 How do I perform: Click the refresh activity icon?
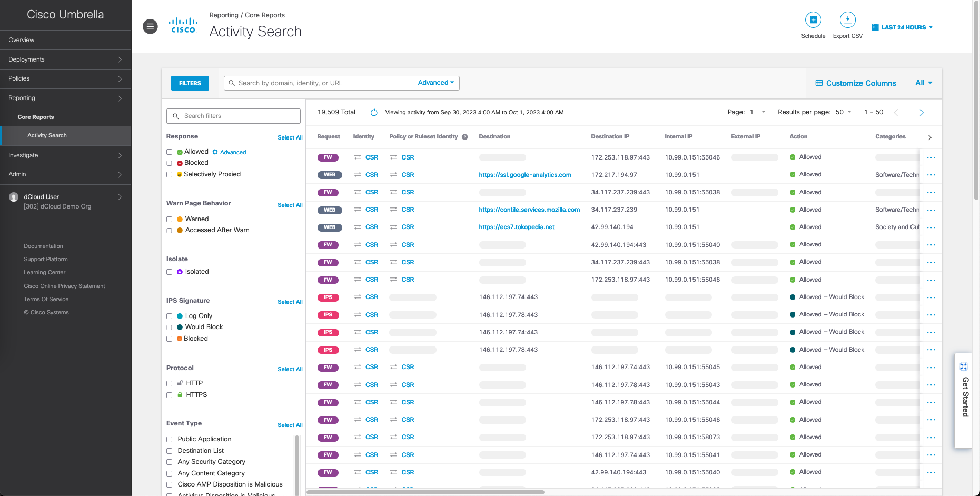(x=374, y=112)
